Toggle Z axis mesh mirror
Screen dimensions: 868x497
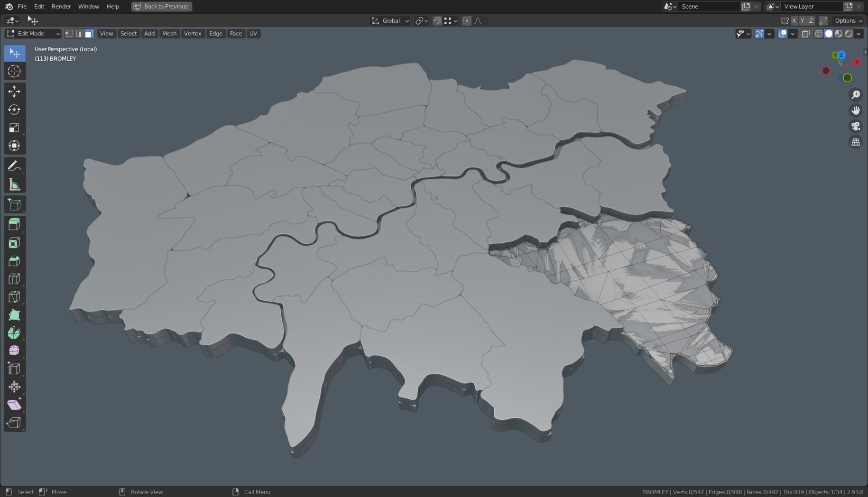pyautogui.click(x=811, y=21)
